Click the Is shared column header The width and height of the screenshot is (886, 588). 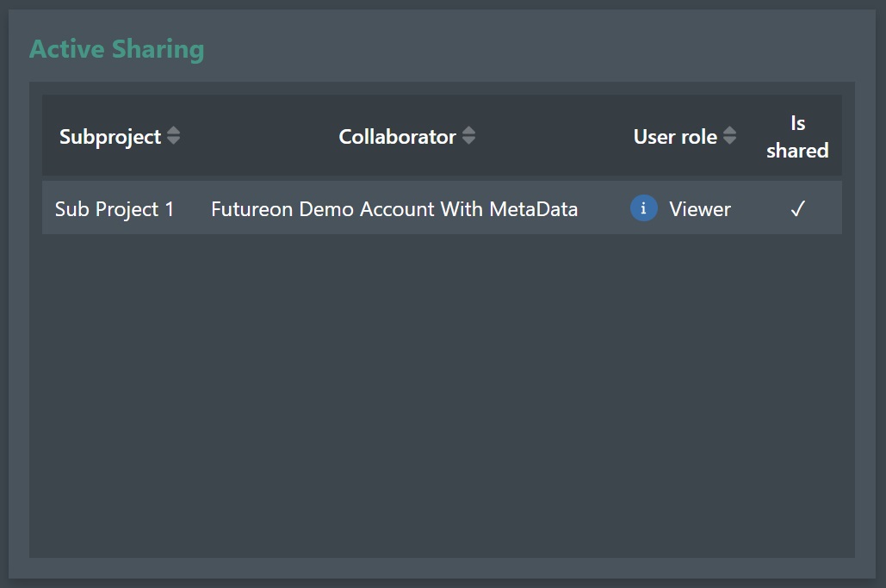coord(797,137)
